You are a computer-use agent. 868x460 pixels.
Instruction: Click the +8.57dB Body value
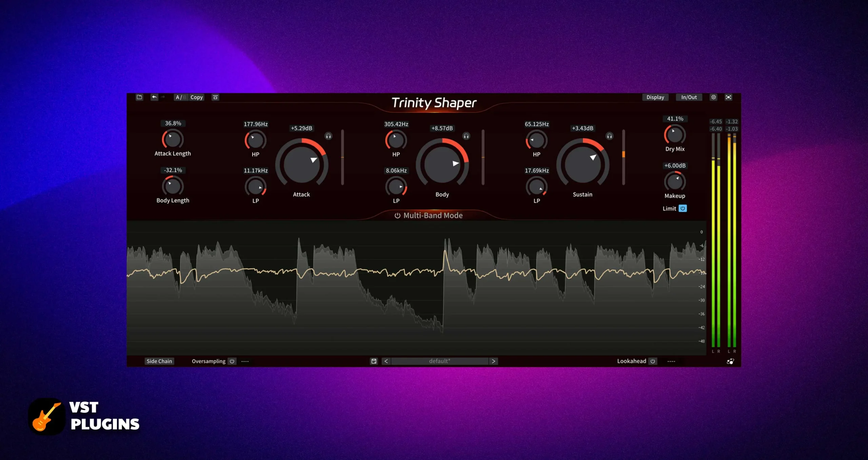442,128
